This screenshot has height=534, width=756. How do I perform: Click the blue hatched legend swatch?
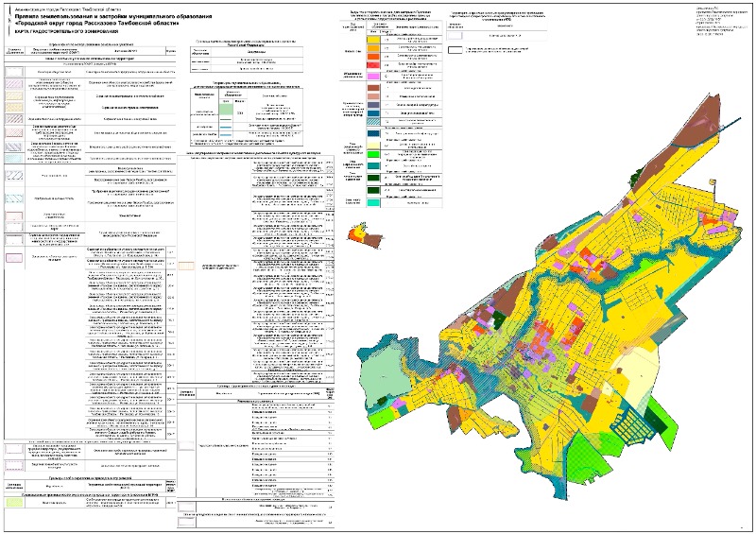pyautogui.click(x=372, y=120)
